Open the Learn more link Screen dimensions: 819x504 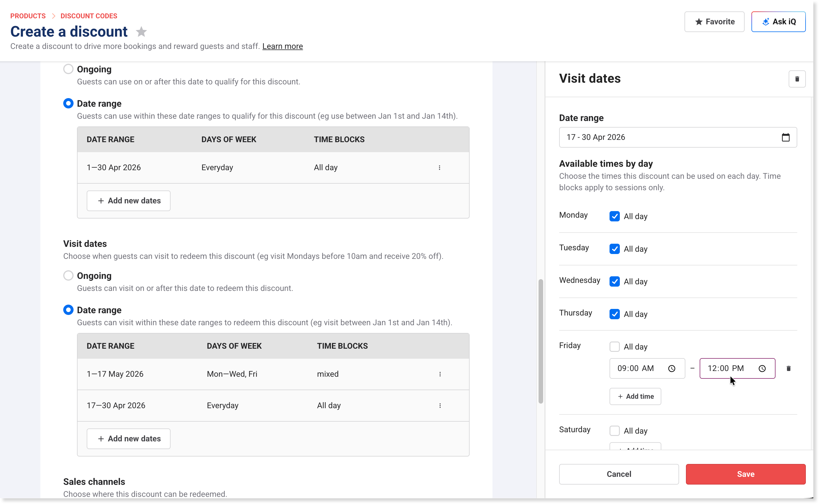coord(282,46)
